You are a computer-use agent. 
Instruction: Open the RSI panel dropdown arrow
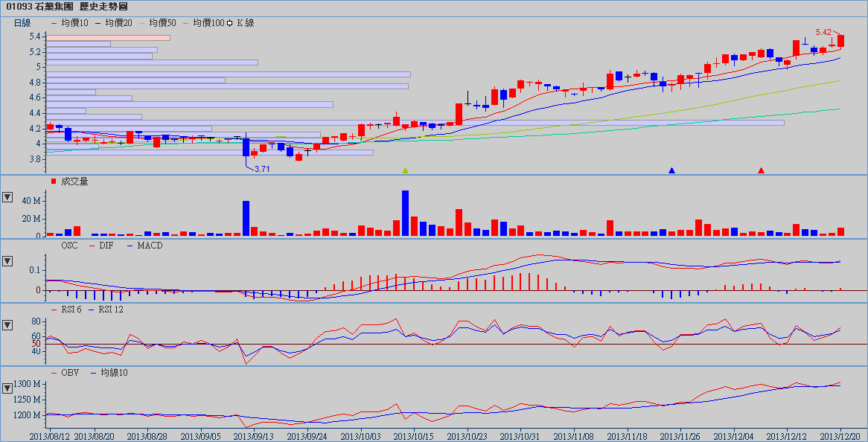click(x=7, y=325)
